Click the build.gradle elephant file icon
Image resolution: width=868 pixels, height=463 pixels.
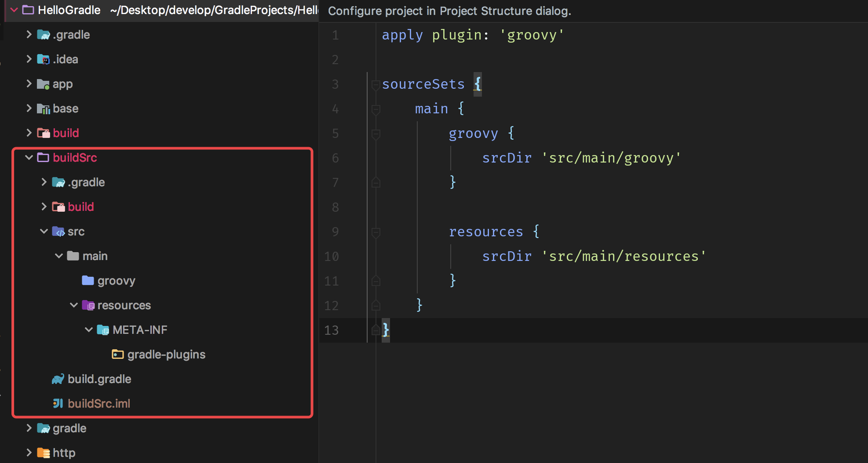(x=58, y=379)
